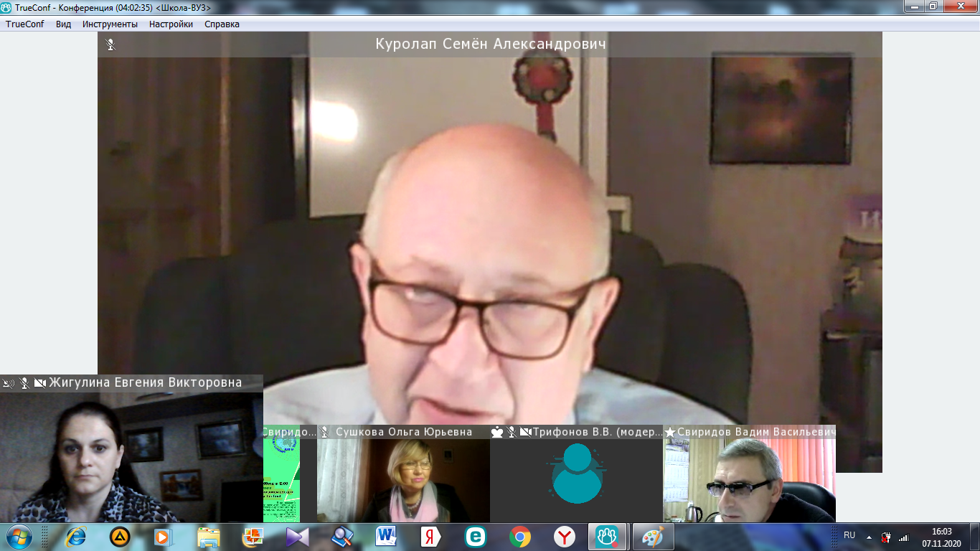The image size is (980, 551).
Task: Show hidden system tray icons
Action: pos(869,537)
